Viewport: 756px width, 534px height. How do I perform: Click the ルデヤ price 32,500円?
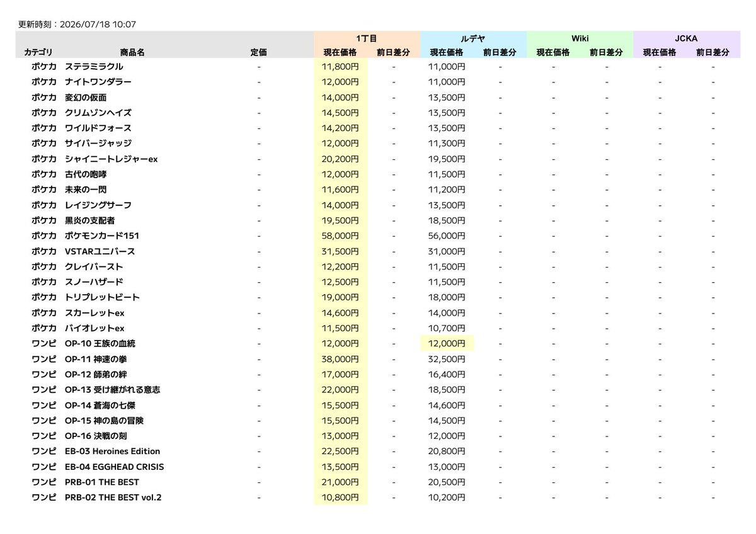pos(447,359)
